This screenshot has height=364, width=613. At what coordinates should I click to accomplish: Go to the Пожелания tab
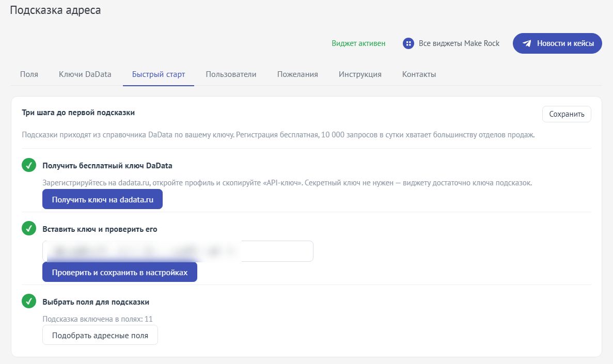pyautogui.click(x=297, y=74)
